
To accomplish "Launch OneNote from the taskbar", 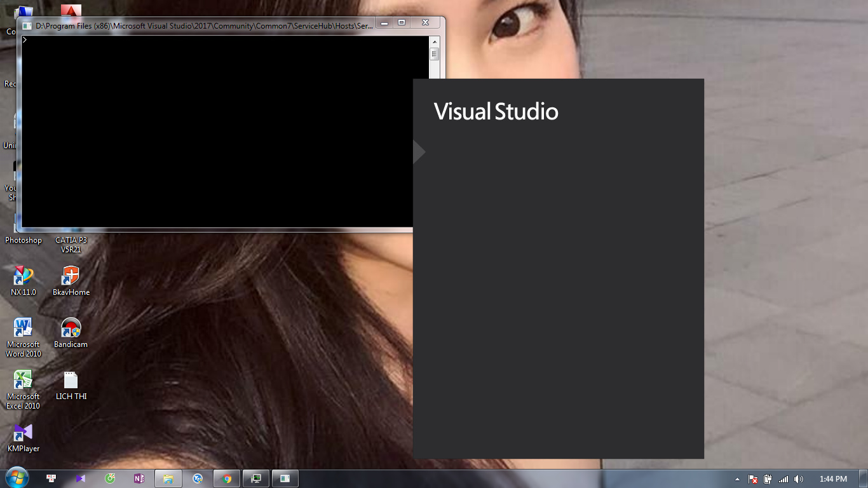I will point(139,478).
